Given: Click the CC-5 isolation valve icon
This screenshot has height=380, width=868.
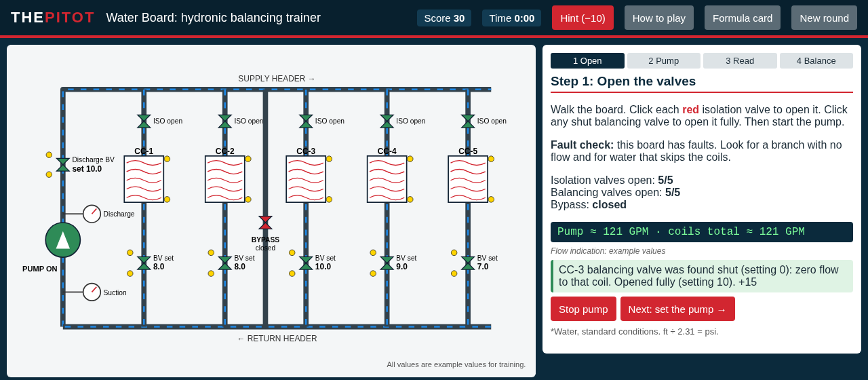Looking at the screenshot, I should (x=468, y=121).
